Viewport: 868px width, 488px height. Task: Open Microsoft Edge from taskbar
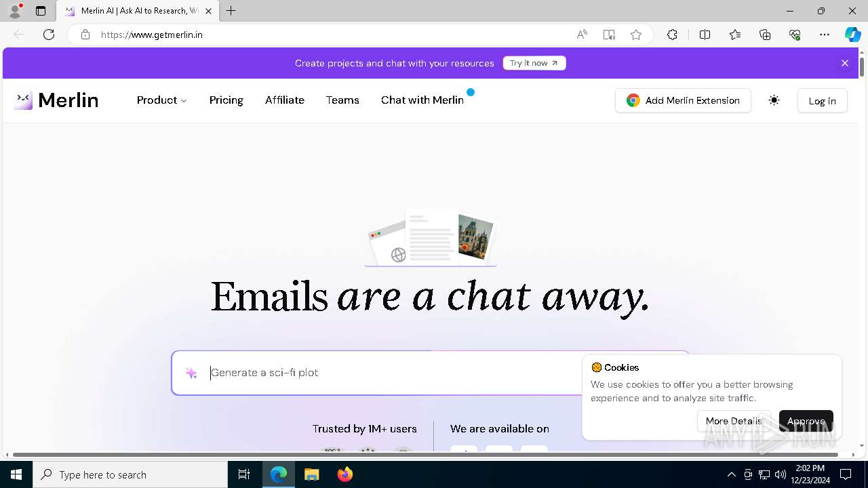pos(279,474)
